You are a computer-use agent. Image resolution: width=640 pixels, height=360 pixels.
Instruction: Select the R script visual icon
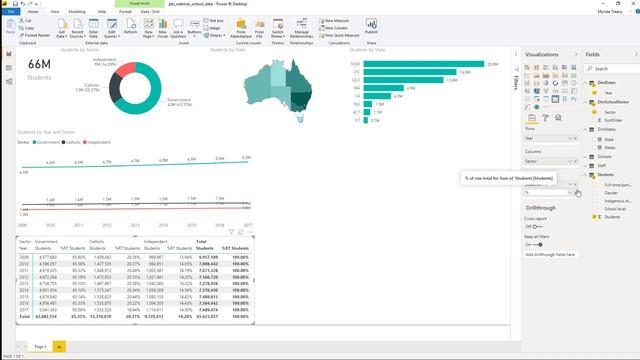(x=565, y=99)
